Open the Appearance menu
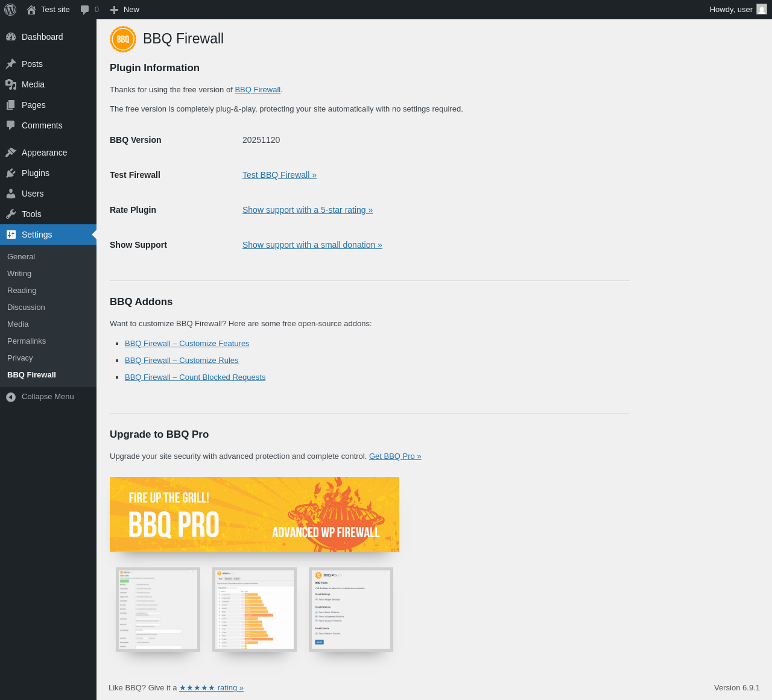Screen dimensions: 772x700 pyautogui.click(x=48, y=153)
